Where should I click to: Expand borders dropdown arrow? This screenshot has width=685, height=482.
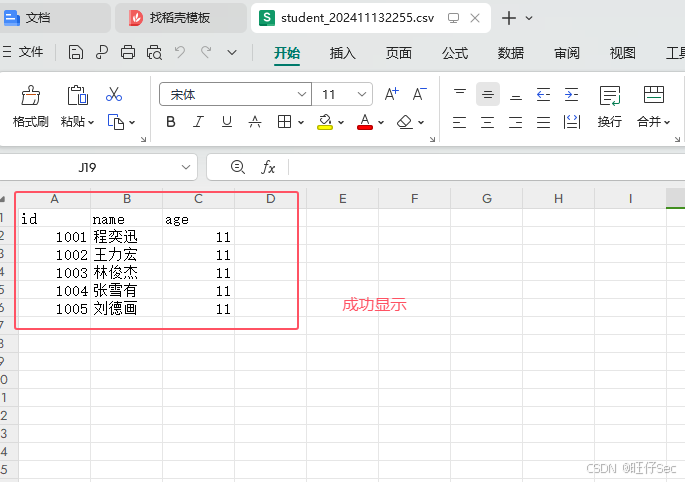pyautogui.click(x=301, y=122)
